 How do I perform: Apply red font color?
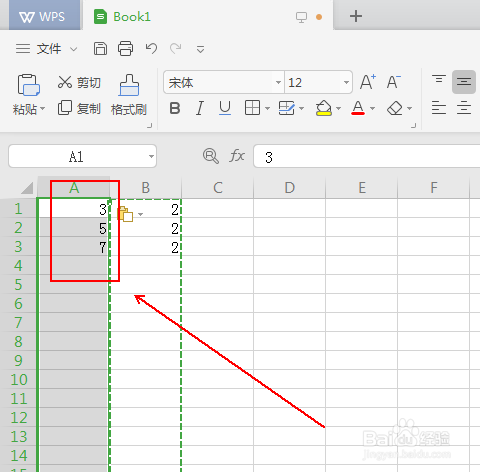[358, 108]
